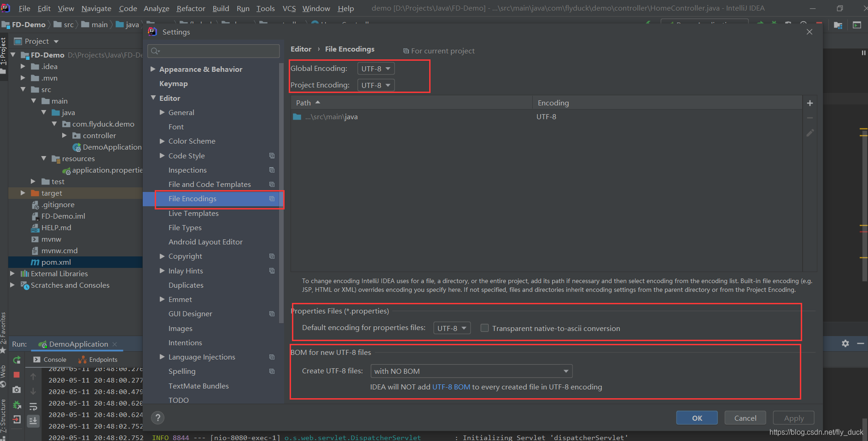Viewport: 868px width, 441px height.
Task: Select Keymap settings page
Action: (173, 84)
